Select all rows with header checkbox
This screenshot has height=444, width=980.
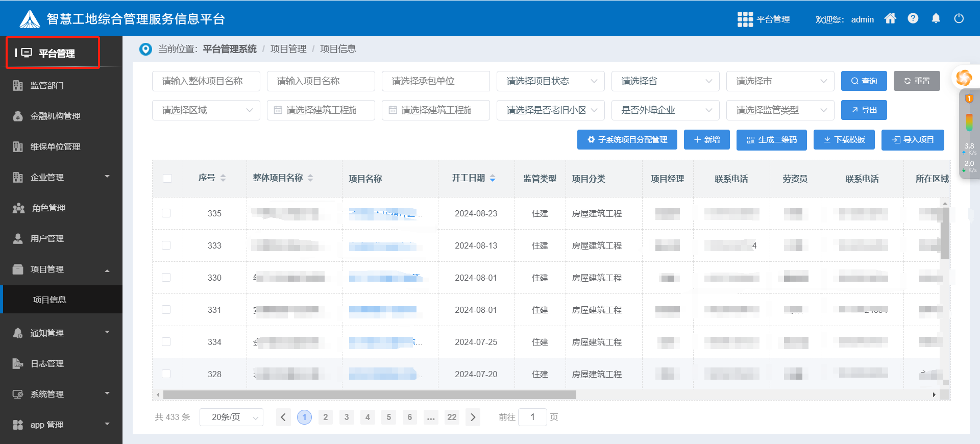click(167, 178)
